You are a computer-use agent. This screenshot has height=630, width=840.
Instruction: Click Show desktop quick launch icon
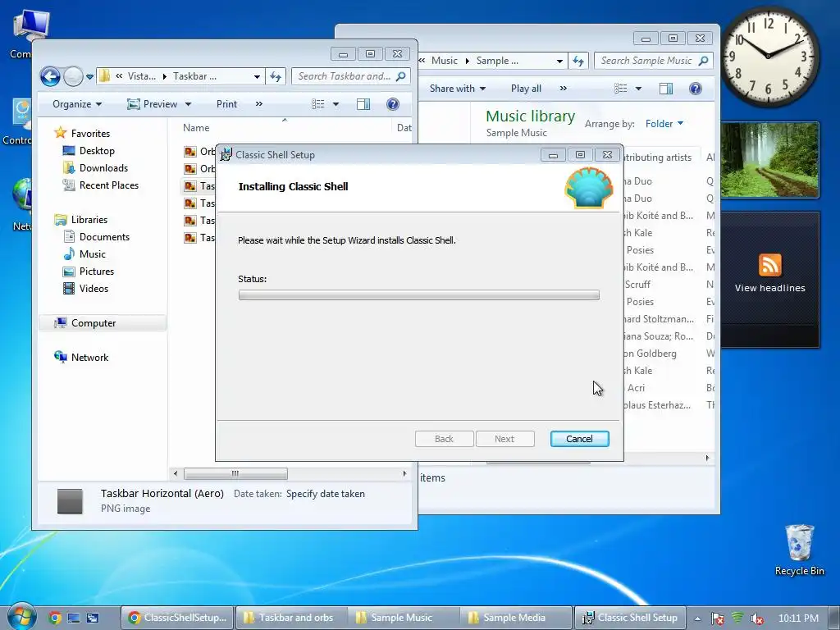point(73,618)
